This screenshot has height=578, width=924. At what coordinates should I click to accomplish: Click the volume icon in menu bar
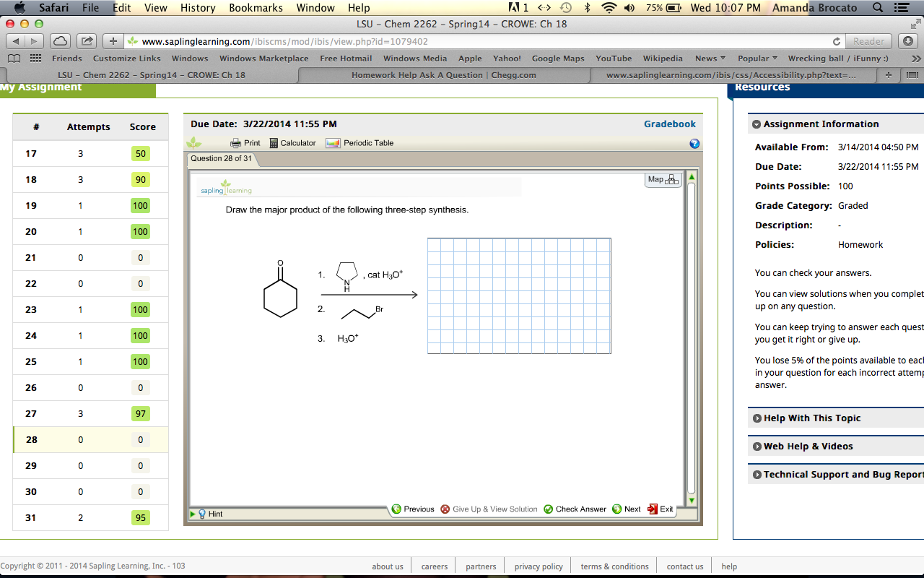630,8
